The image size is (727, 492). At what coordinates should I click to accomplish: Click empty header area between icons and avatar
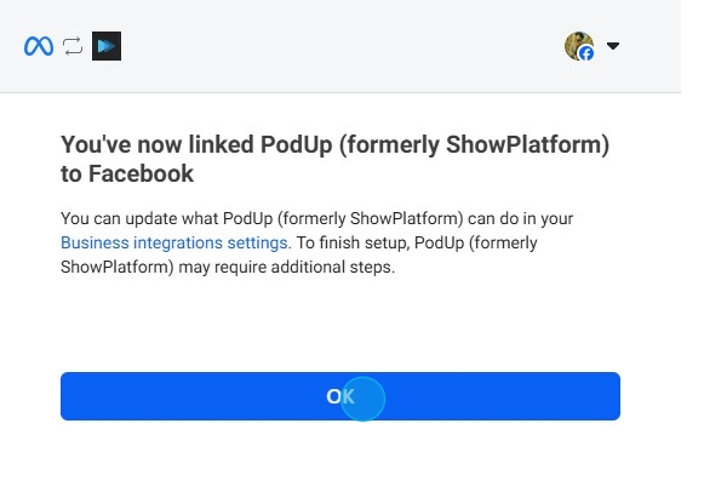point(340,46)
